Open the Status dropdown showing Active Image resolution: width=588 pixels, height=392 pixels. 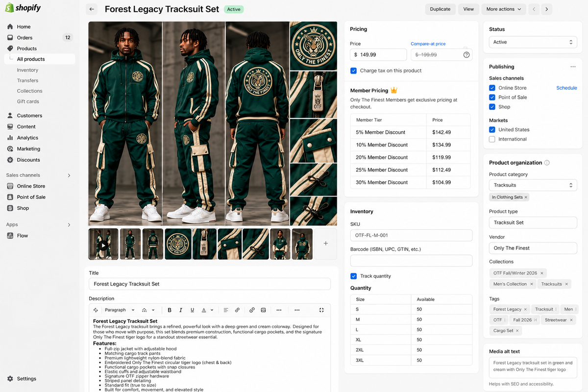tap(533, 42)
